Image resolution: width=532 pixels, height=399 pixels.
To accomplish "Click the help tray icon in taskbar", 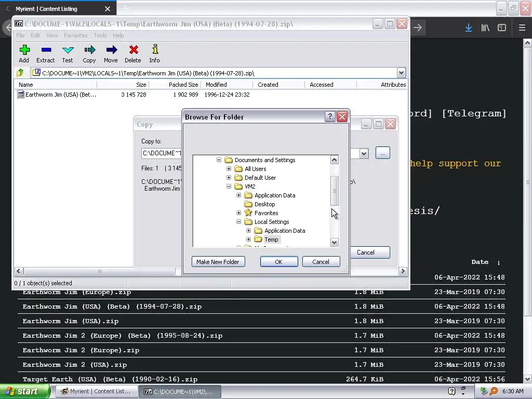I will (x=451, y=391).
